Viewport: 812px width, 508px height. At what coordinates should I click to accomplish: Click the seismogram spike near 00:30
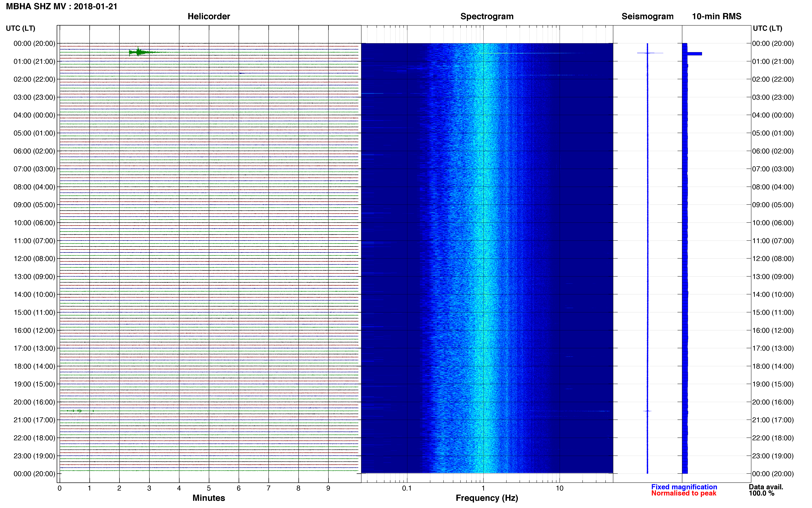coord(650,53)
